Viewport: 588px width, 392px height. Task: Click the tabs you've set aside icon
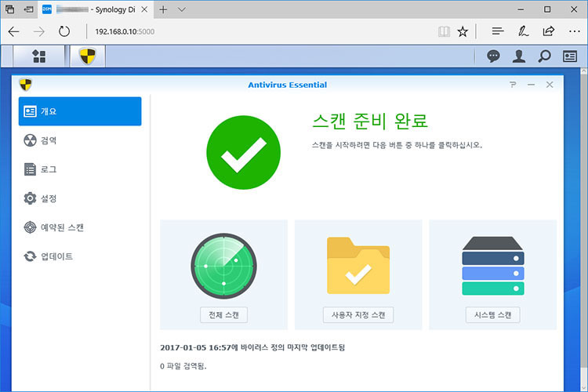coord(10,9)
